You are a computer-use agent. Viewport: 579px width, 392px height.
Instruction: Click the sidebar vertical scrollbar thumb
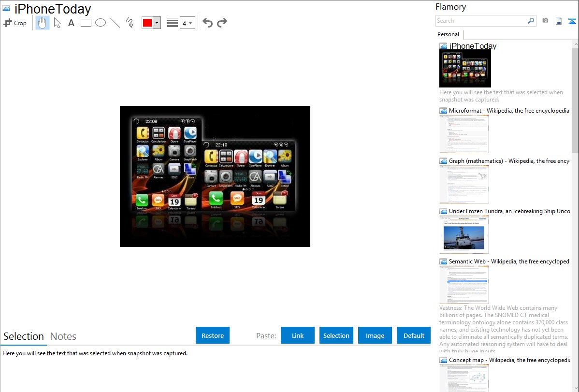click(575, 100)
